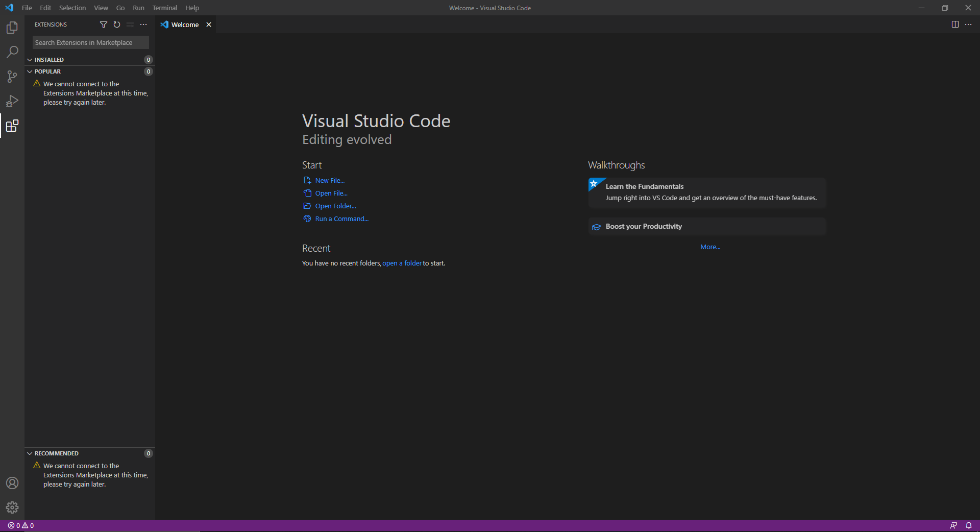The width and height of the screenshot is (980, 532).
Task: Open the File menu
Action: [27, 8]
